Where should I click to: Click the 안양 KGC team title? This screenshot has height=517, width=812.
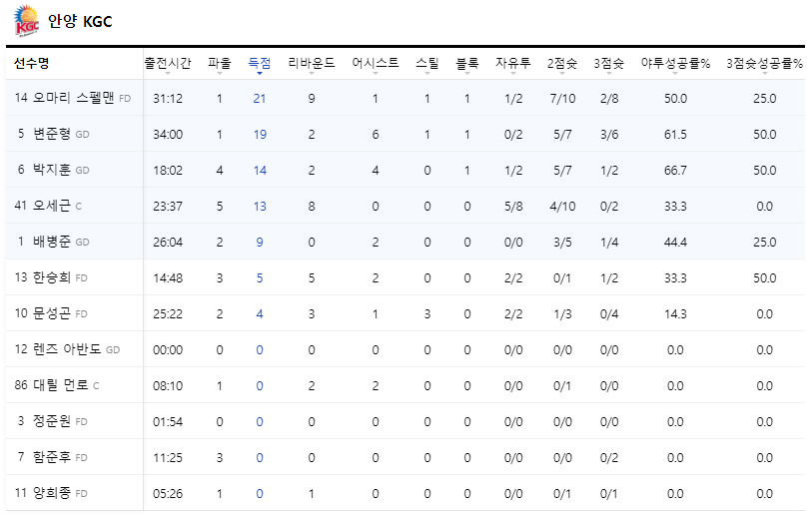pyautogui.click(x=80, y=21)
